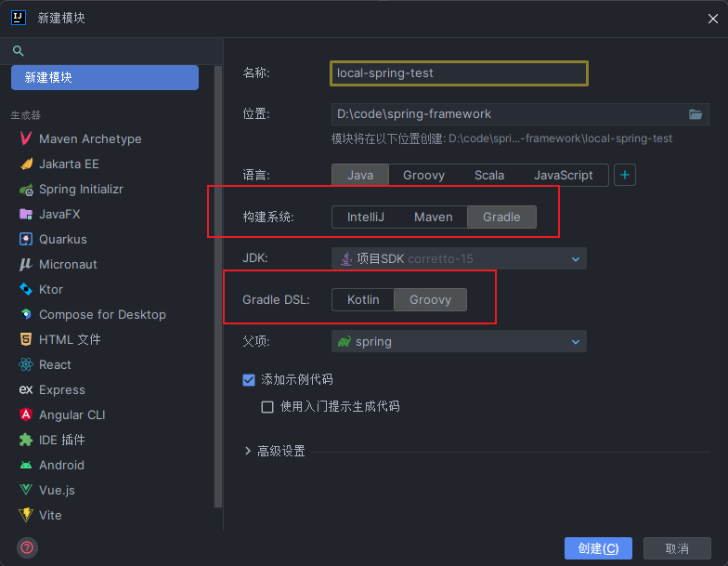This screenshot has width=728, height=566.
Task: Click the IntelliJ IDEA logo in title bar
Action: pos(19,18)
